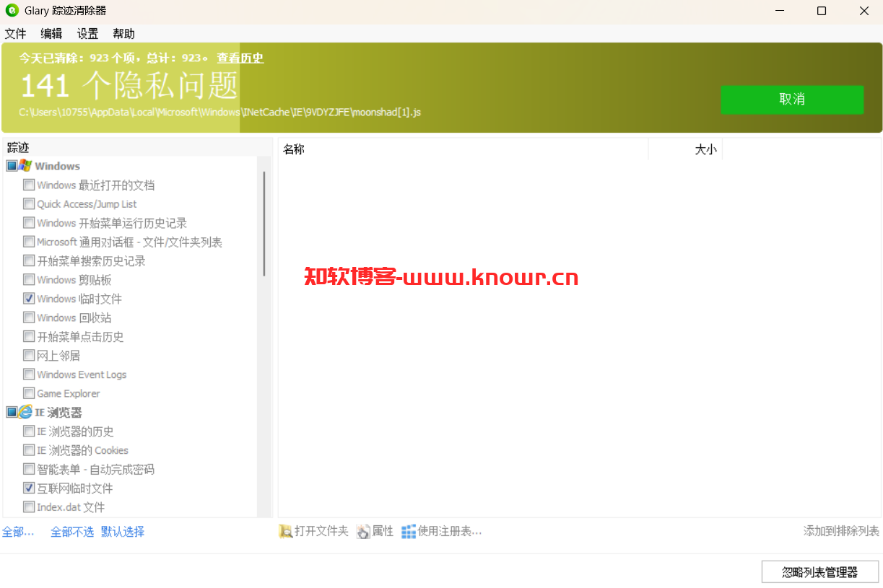Screen dimensions: 883x588
Task: Check 开始菜单搜索历史记录
Action: click(x=29, y=260)
